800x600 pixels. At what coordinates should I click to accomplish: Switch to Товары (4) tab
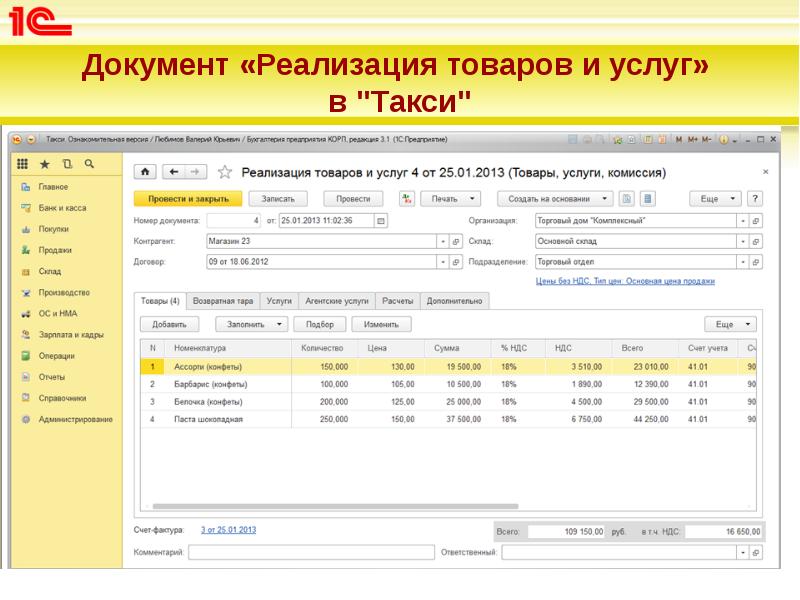tap(160, 301)
